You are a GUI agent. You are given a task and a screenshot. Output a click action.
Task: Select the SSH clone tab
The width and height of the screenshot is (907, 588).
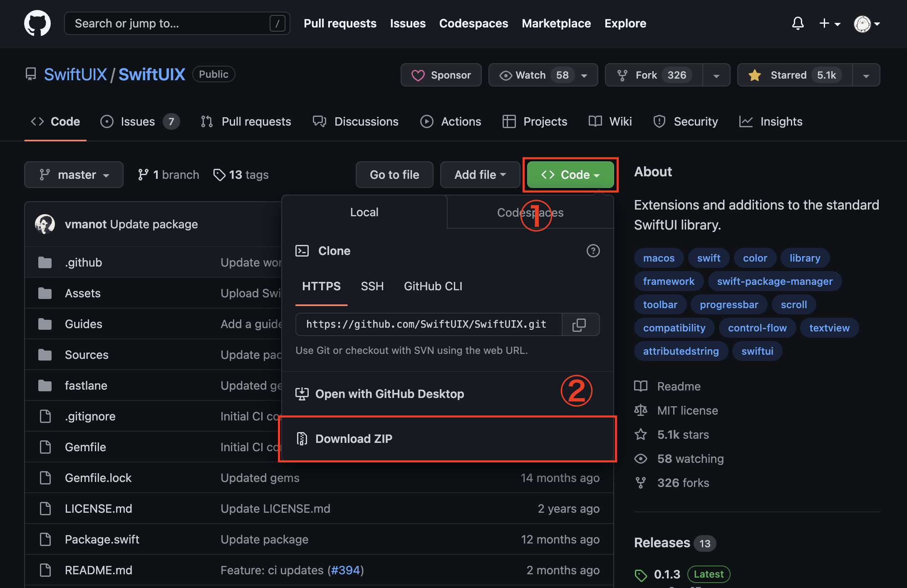[x=372, y=287]
